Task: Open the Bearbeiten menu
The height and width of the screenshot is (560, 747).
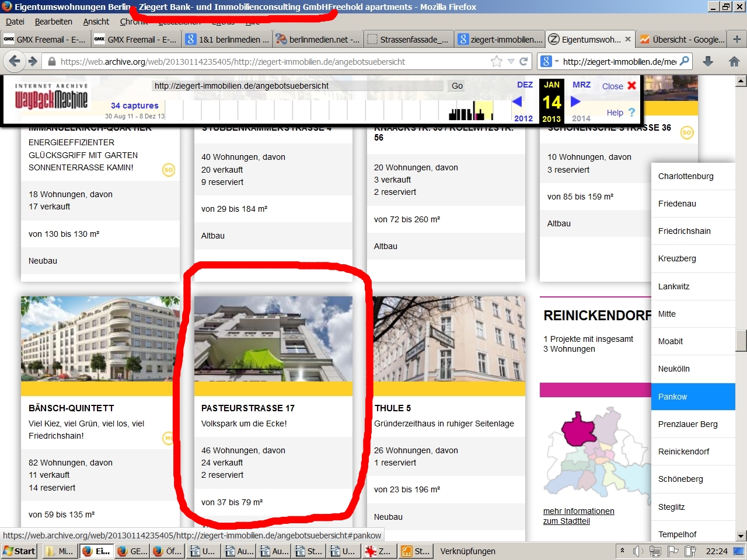Action: pyautogui.click(x=54, y=22)
